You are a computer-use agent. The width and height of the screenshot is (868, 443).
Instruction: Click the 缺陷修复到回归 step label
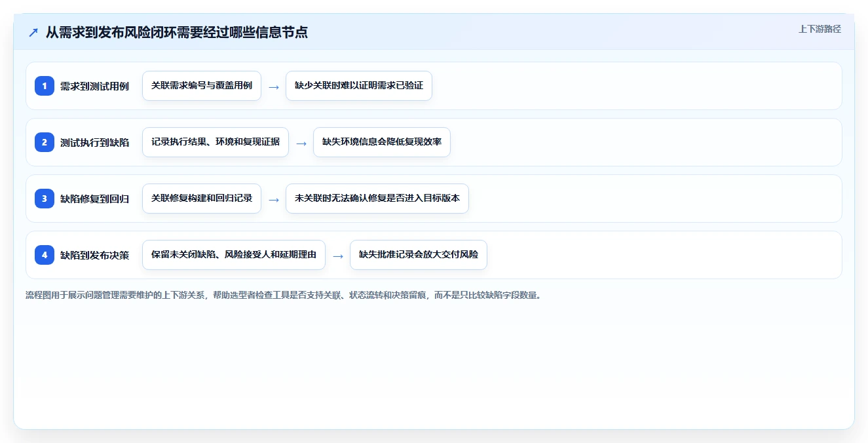click(94, 199)
